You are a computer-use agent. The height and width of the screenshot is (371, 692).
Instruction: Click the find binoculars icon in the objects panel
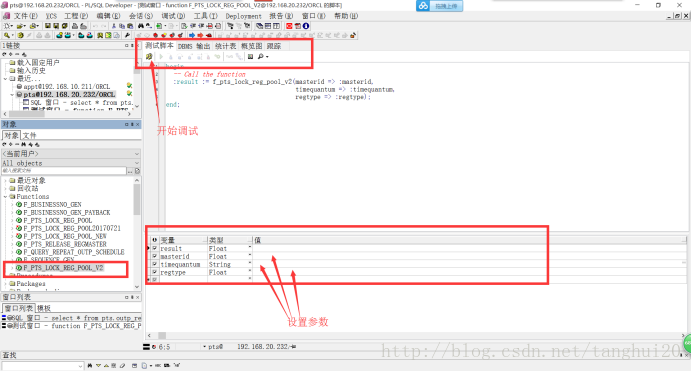[x=23, y=144]
